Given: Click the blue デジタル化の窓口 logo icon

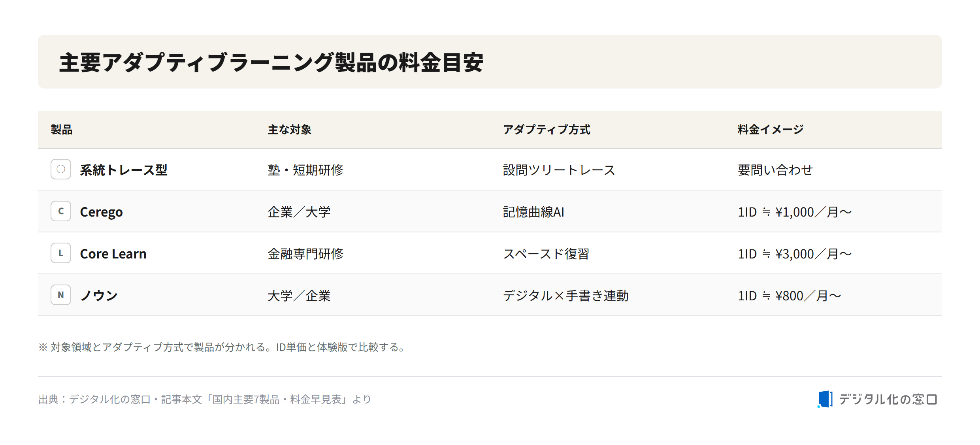Looking at the screenshot, I should click(825, 399).
